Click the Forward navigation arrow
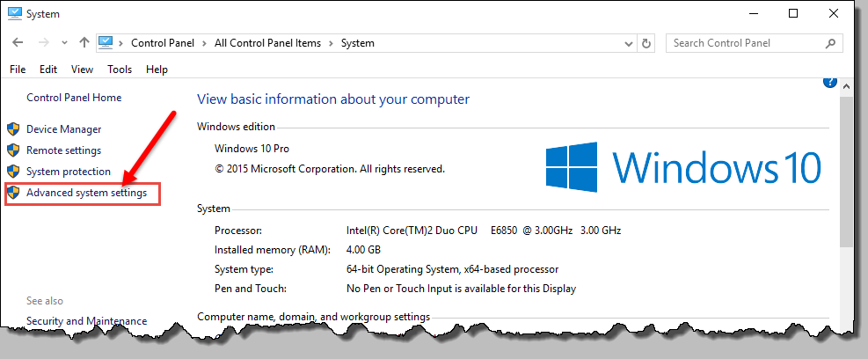Screen dimensions: 868x359 tap(44, 42)
